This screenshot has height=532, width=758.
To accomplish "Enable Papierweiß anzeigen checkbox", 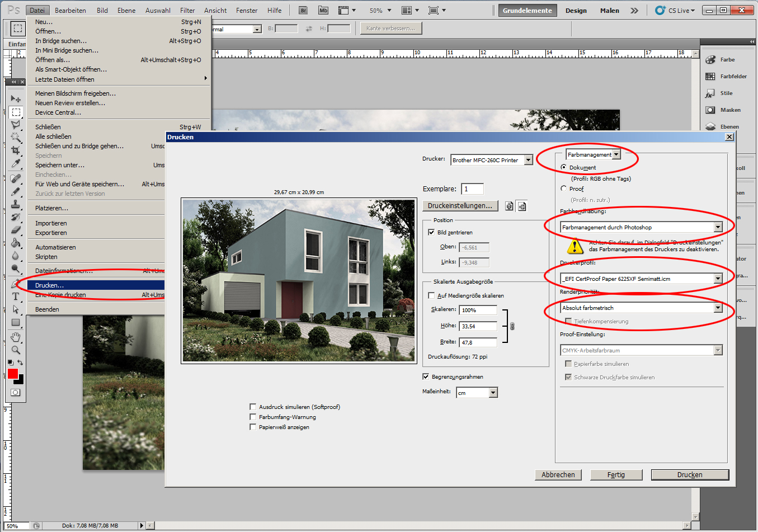I will (253, 427).
